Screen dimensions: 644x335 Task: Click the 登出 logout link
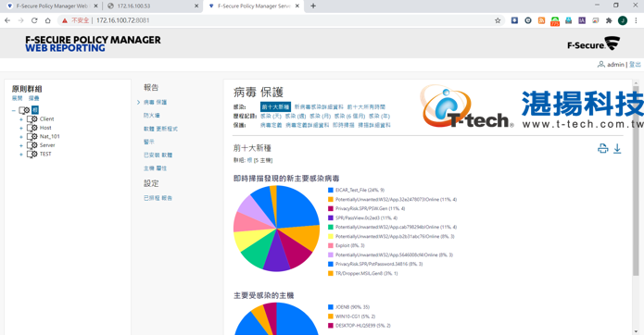click(635, 65)
